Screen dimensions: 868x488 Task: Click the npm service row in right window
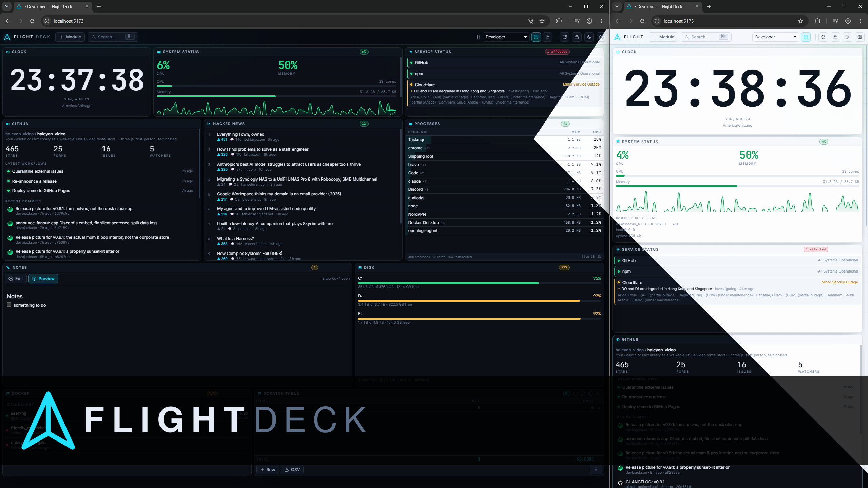click(x=737, y=271)
